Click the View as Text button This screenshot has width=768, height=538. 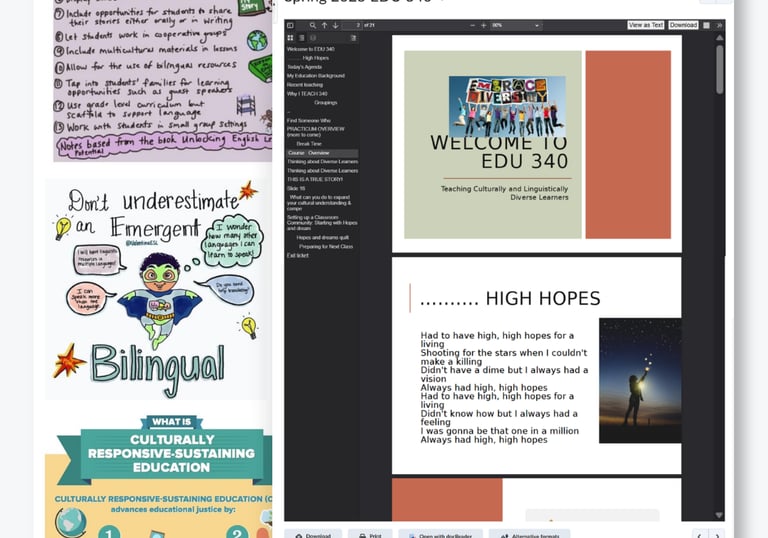click(646, 25)
